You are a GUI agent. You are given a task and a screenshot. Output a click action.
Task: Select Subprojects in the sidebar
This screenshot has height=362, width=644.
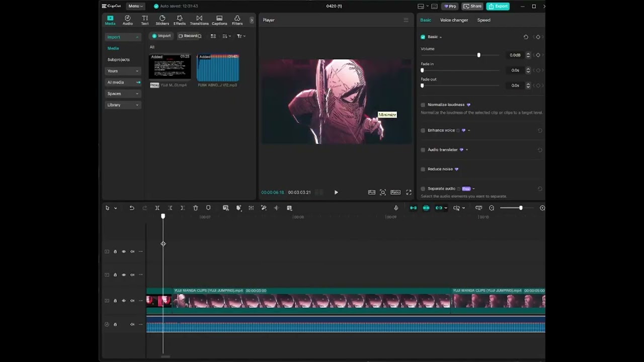point(118,59)
